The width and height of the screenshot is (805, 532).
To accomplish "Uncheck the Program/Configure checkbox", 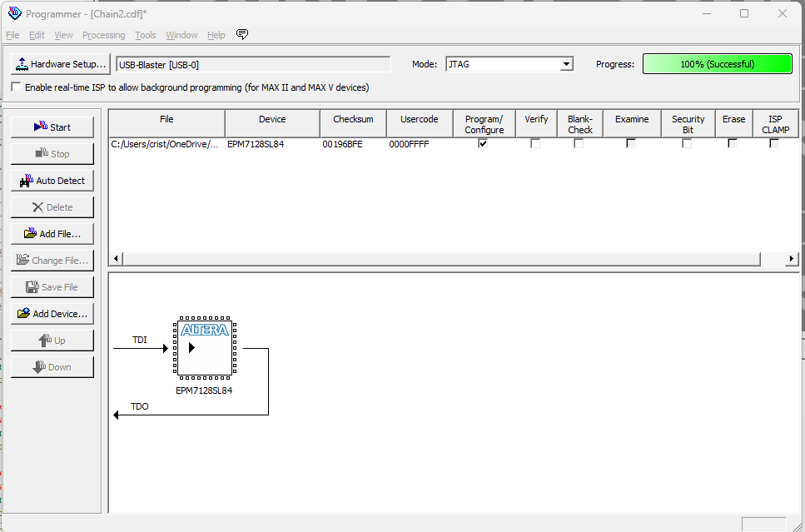I will pos(484,143).
